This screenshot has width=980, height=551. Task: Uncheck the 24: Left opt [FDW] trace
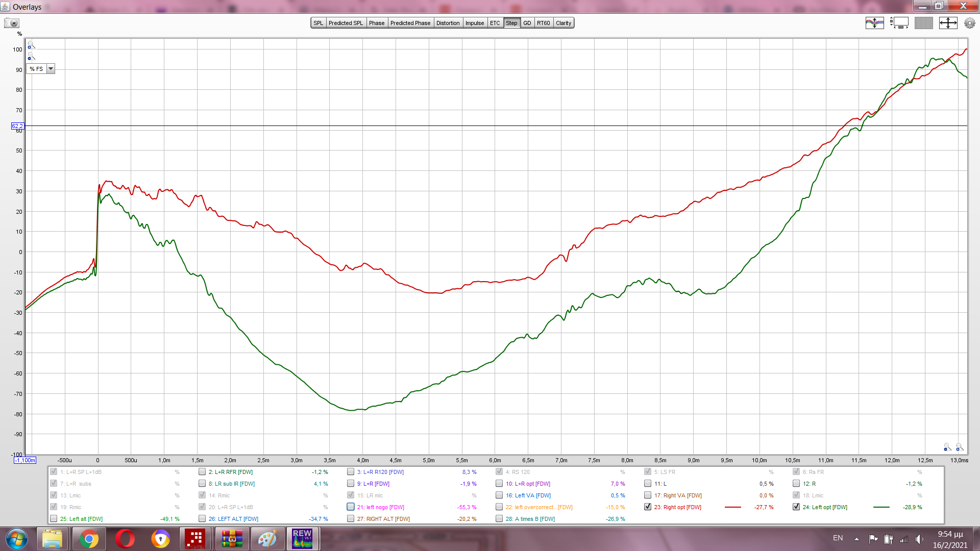(x=796, y=507)
